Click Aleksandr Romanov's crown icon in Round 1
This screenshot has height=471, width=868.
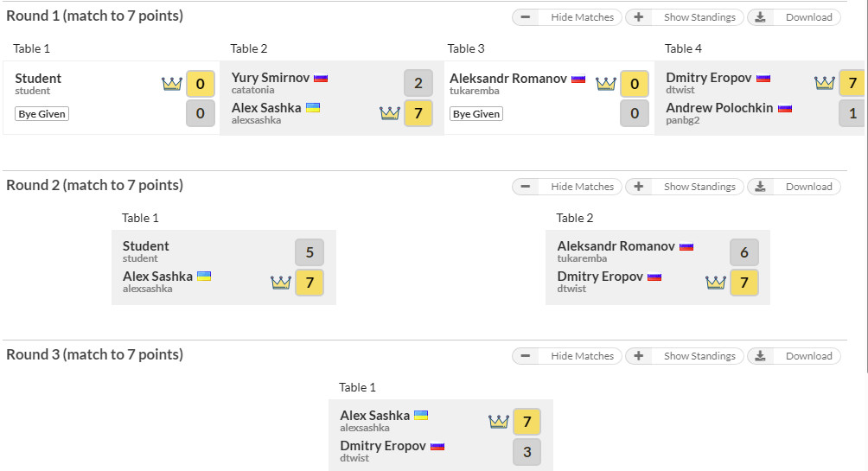point(606,84)
